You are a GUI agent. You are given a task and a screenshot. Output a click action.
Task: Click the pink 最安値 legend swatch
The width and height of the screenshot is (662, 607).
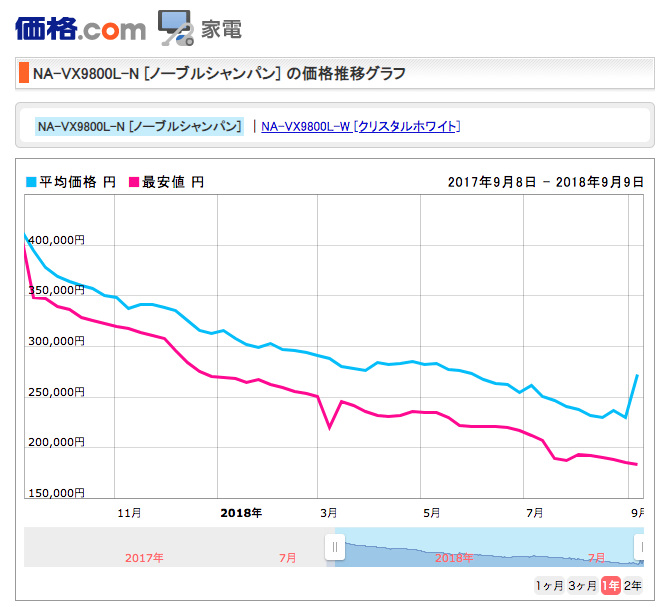(x=135, y=182)
